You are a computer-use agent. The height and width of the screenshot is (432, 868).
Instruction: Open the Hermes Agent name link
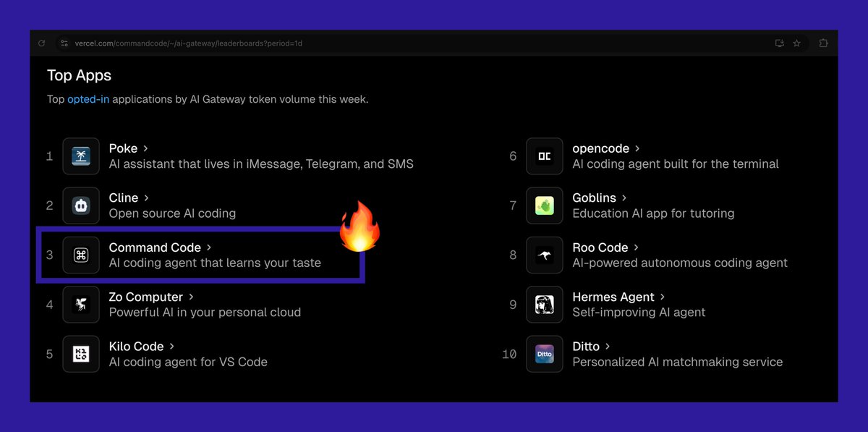pos(613,297)
